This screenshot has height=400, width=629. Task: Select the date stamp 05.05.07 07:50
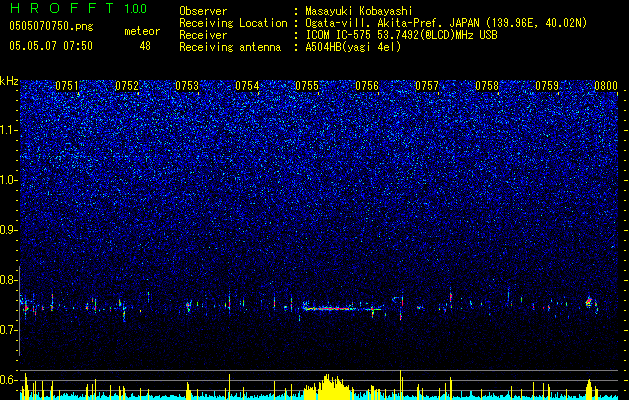51,46
